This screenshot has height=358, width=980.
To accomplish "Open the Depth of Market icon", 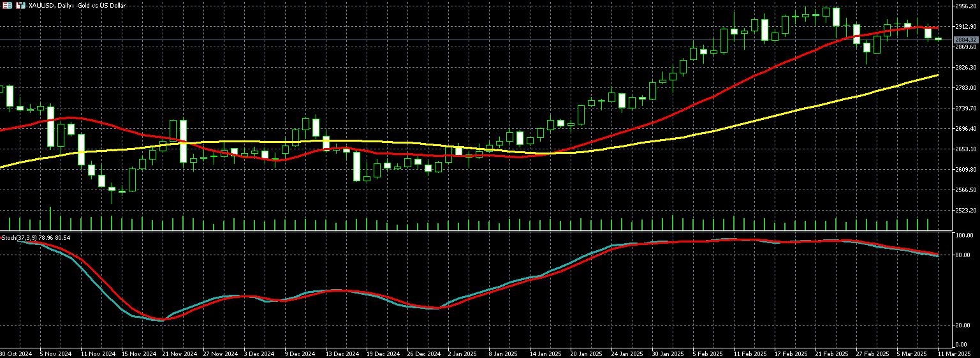I will [x=20, y=5].
